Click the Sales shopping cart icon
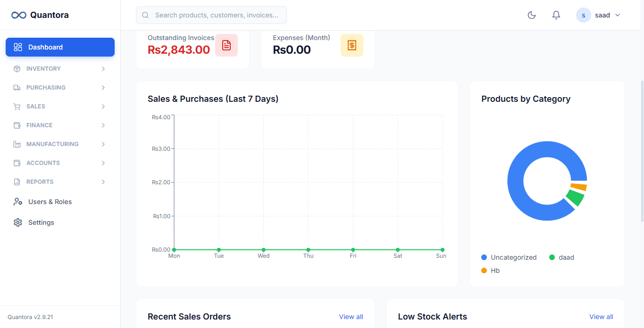Viewport: 644px width, 328px height. 17,107
